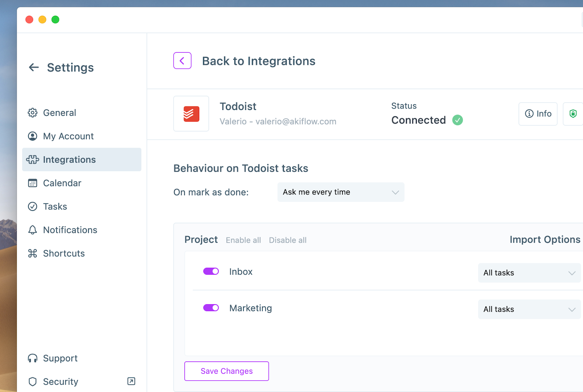Open the Tasks settings section

tap(55, 207)
